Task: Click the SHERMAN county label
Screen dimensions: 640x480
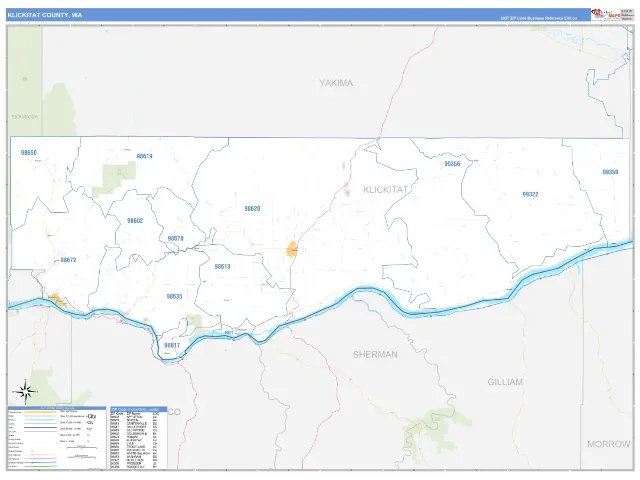Action: click(375, 354)
